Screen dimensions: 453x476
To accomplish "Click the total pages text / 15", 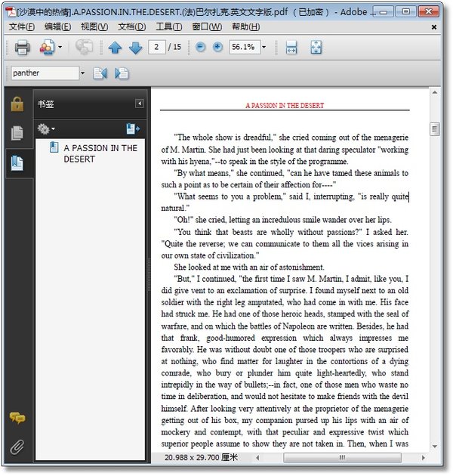I will point(174,47).
